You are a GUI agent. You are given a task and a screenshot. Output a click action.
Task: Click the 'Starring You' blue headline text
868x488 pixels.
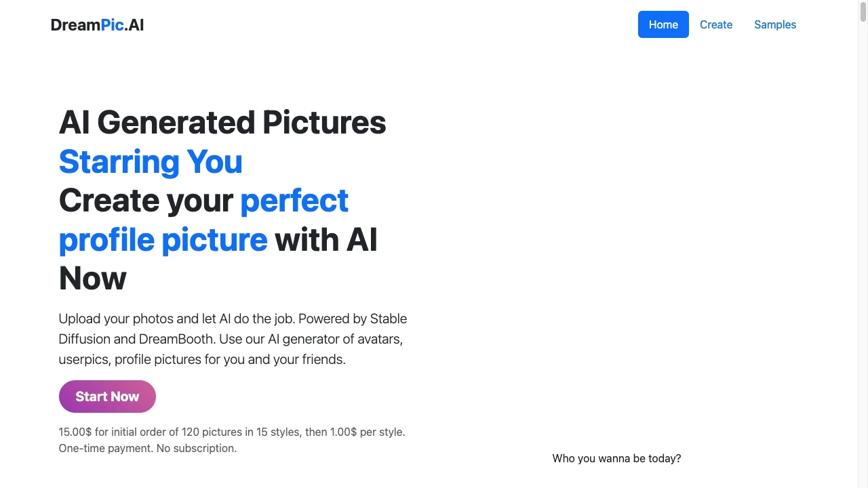[150, 162]
